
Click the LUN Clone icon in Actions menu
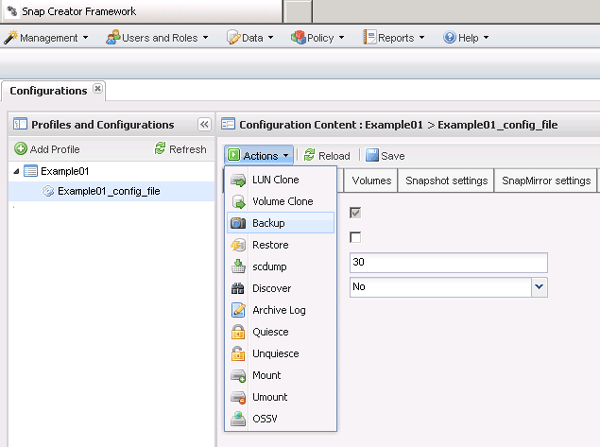[238, 180]
